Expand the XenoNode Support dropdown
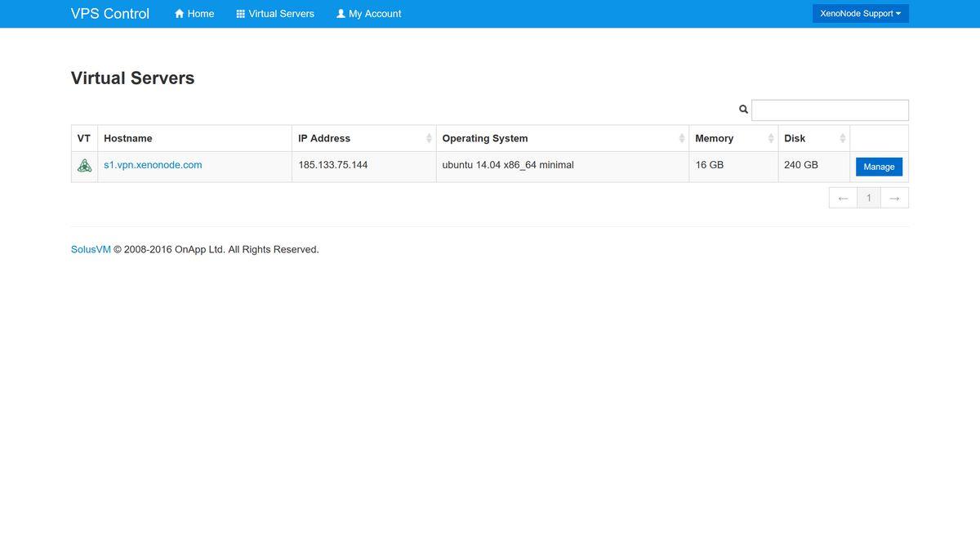This screenshot has height=535, width=980. pyautogui.click(x=860, y=14)
